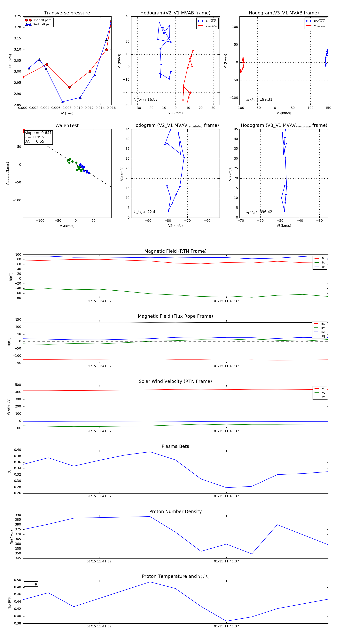This screenshot has height=644, width=351.
Task: Select the 'Vt' legend entry
Action: (x=320, y=393)
